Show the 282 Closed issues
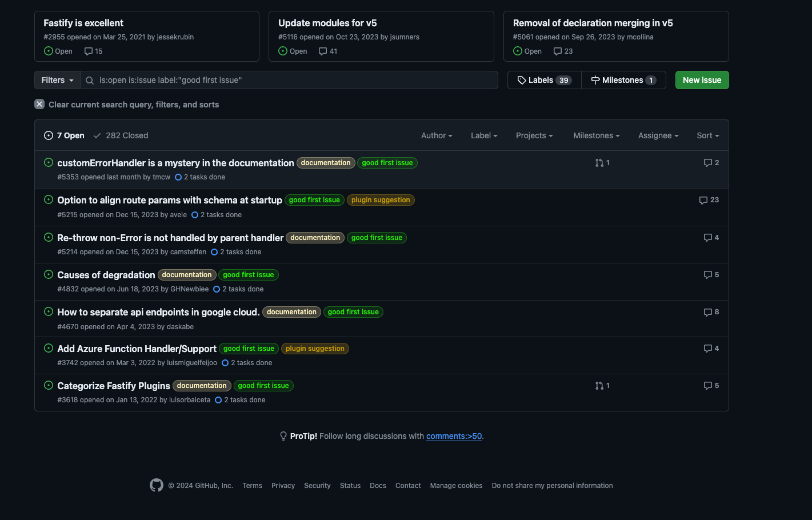Image resolution: width=812 pixels, height=520 pixels. pyautogui.click(x=121, y=135)
